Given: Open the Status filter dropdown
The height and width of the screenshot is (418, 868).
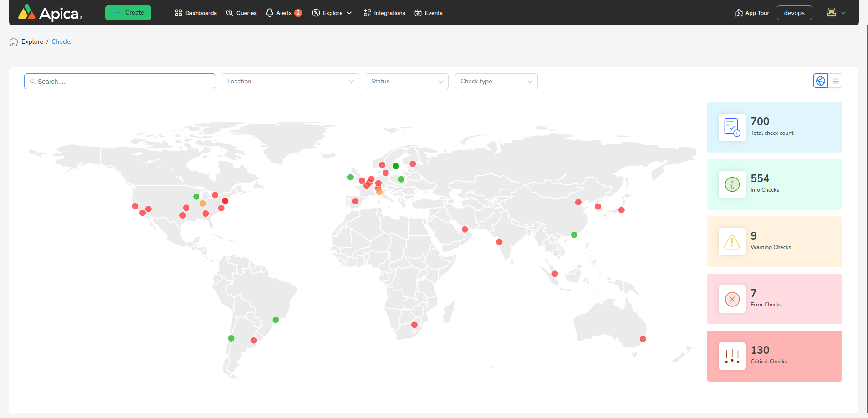Looking at the screenshot, I should click(407, 82).
